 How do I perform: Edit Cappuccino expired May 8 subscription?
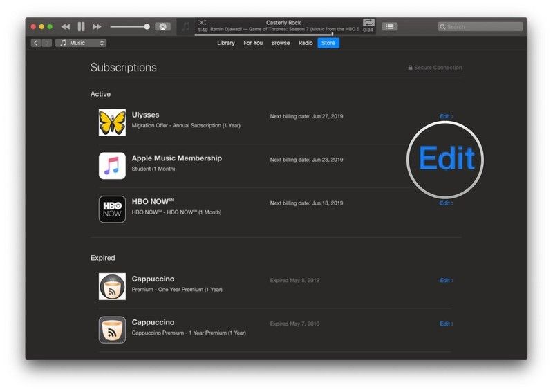coord(447,281)
